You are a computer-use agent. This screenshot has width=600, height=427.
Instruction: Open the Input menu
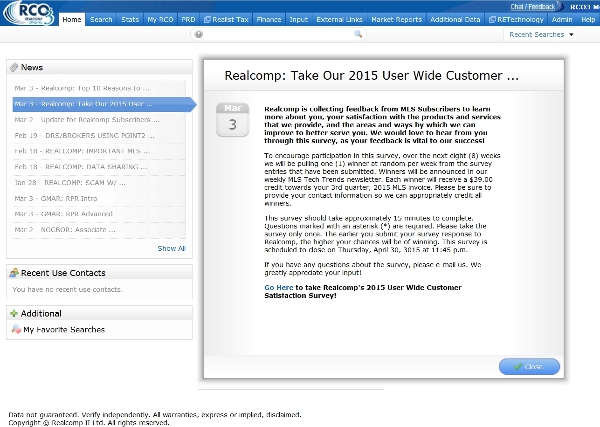click(x=298, y=20)
